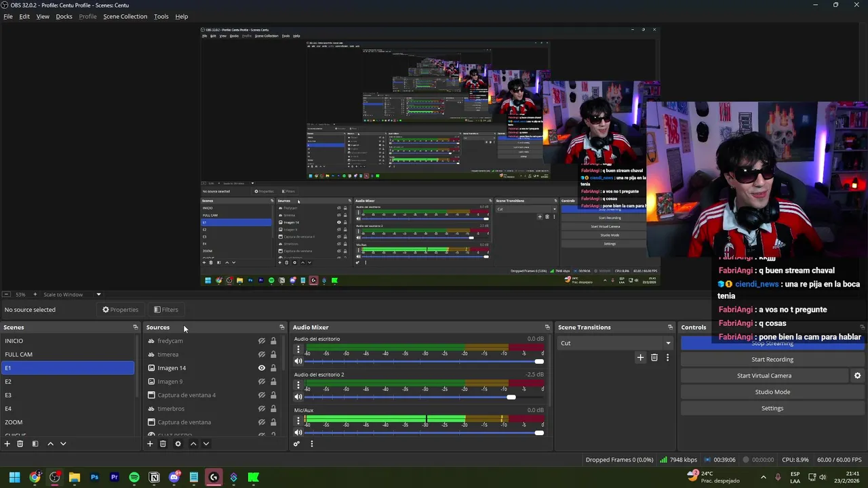Open OBS Settings button
Screen dimensions: 868x488
coord(772,408)
